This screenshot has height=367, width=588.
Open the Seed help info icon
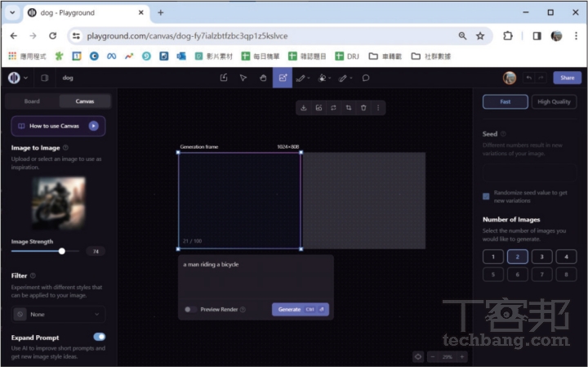pyautogui.click(x=503, y=134)
